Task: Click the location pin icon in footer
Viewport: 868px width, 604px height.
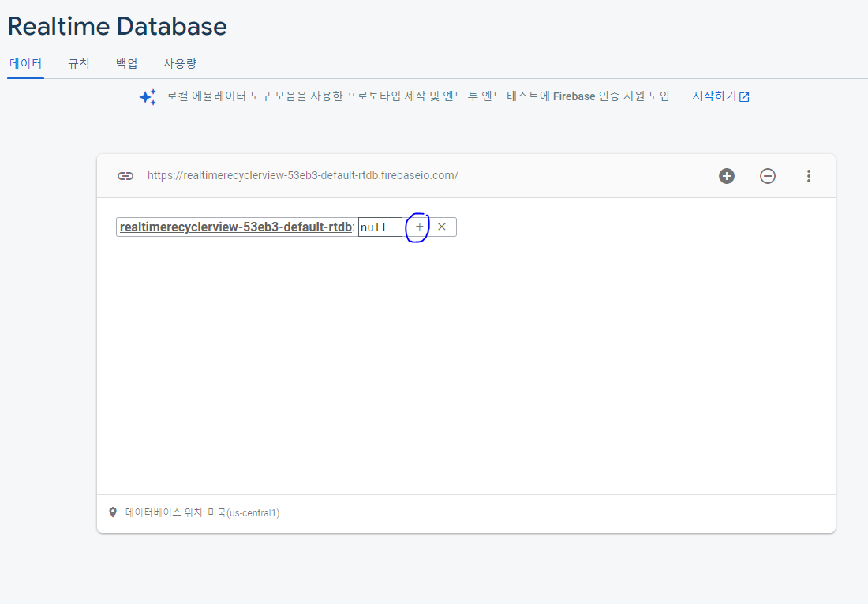Action: (113, 512)
